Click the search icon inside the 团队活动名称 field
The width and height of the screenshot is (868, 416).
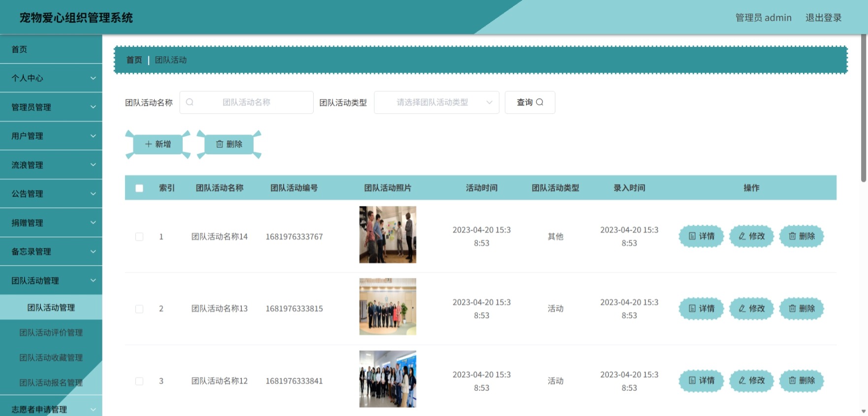pos(190,102)
